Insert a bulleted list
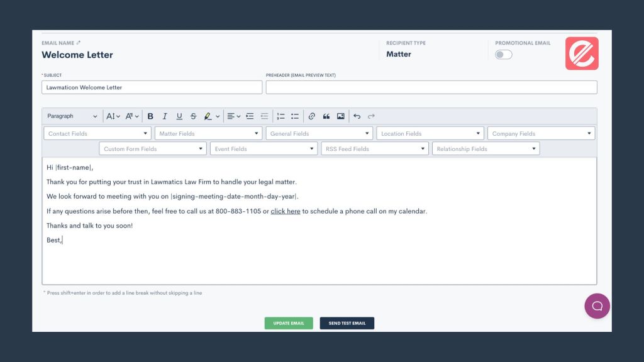The width and height of the screenshot is (644, 362). [295, 116]
